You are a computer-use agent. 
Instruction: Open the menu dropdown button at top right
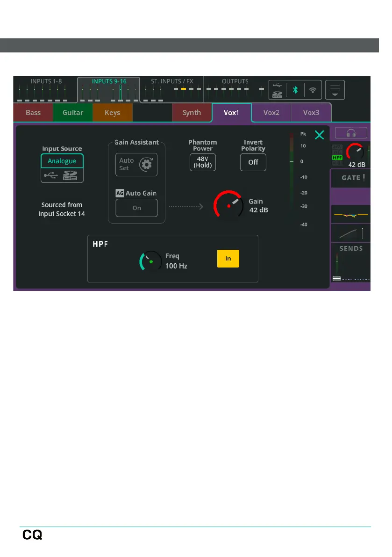click(335, 90)
